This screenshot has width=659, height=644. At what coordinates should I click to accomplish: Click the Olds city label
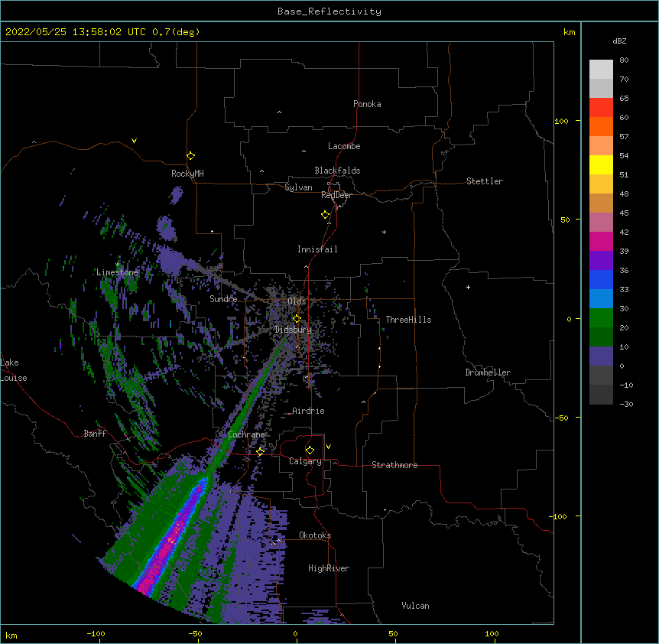[297, 301]
